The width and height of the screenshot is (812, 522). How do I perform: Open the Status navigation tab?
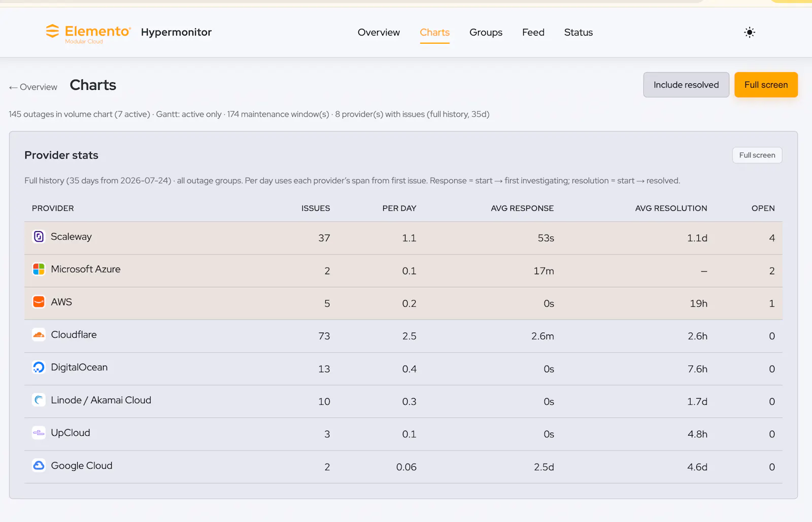click(x=579, y=32)
